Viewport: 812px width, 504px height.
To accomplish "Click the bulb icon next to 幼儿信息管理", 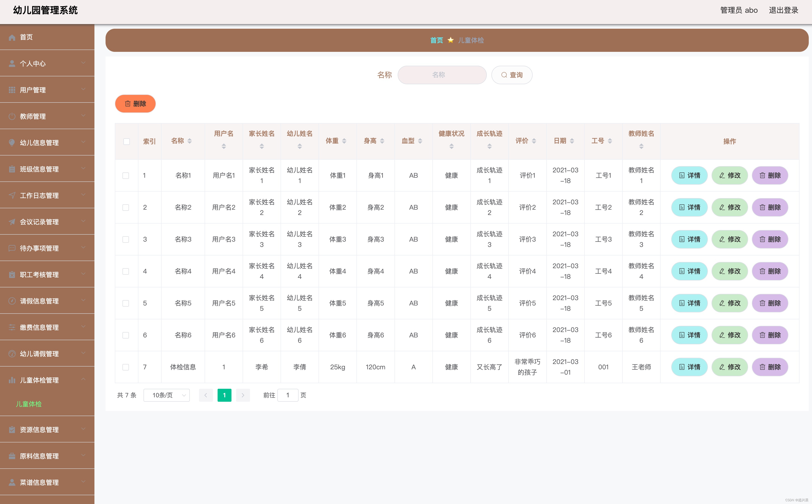I will (x=12, y=143).
